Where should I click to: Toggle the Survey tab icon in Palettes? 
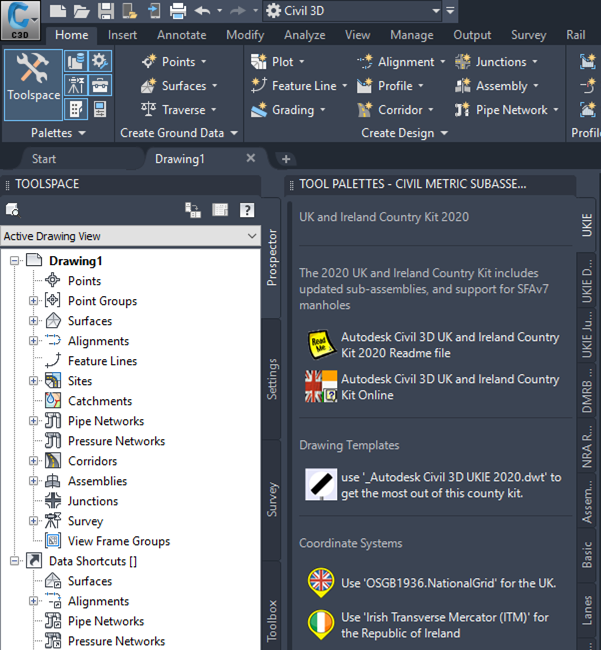76,85
